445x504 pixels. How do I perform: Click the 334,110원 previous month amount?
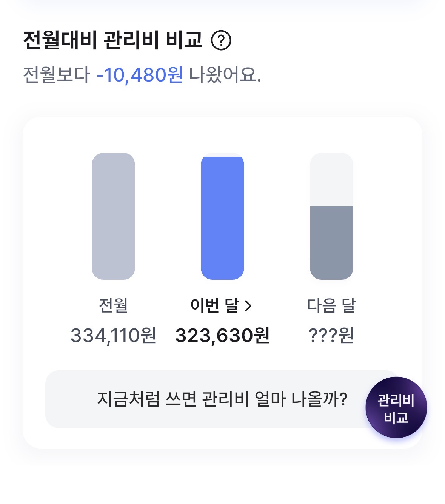(x=113, y=336)
